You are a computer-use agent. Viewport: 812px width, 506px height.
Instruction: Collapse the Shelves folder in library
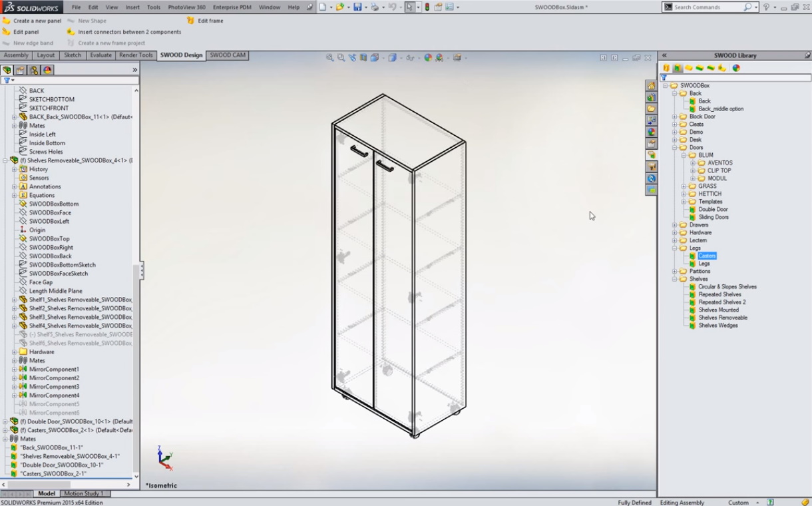point(674,279)
